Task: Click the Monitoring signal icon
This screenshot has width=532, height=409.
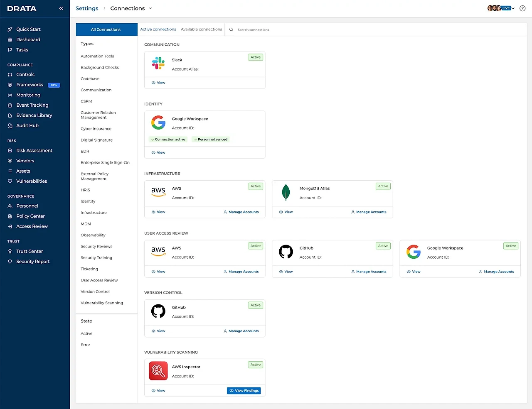Action: 10,95
